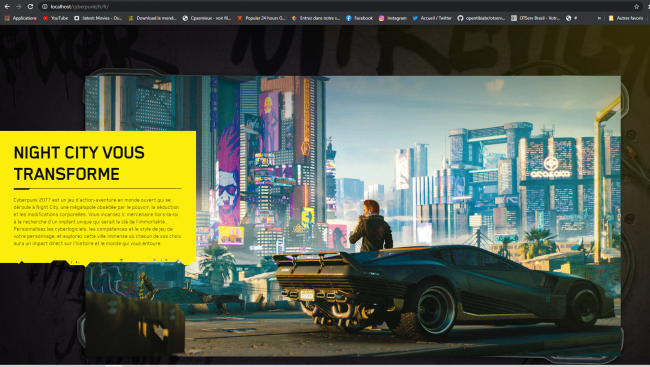
Task: Open the Accueil / Twitter bookmark
Action: (432, 18)
